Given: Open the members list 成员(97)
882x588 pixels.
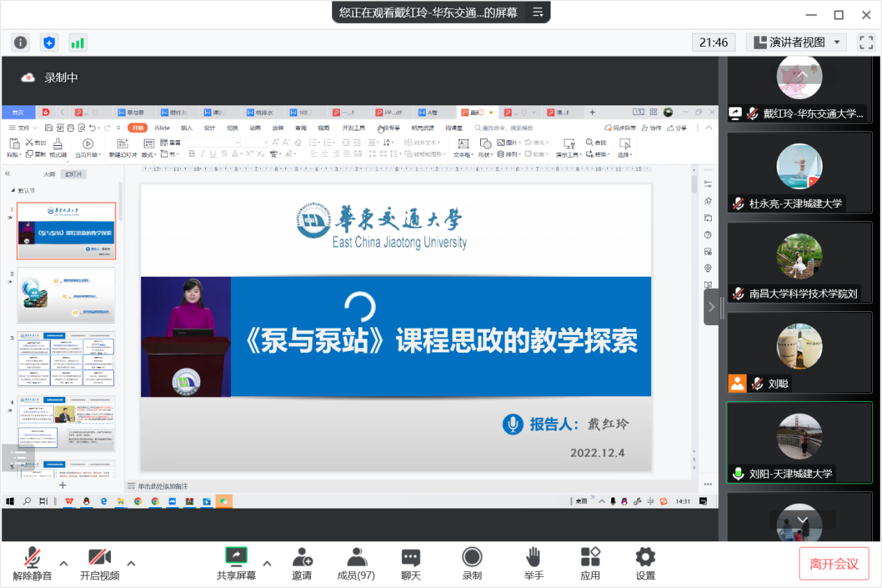Looking at the screenshot, I should 356,563.
